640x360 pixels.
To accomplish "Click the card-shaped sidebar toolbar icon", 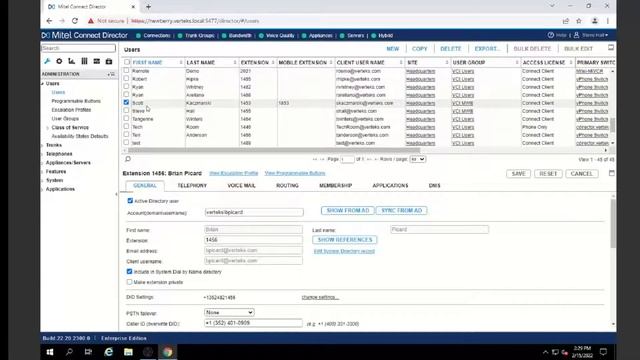I will (x=96, y=61).
